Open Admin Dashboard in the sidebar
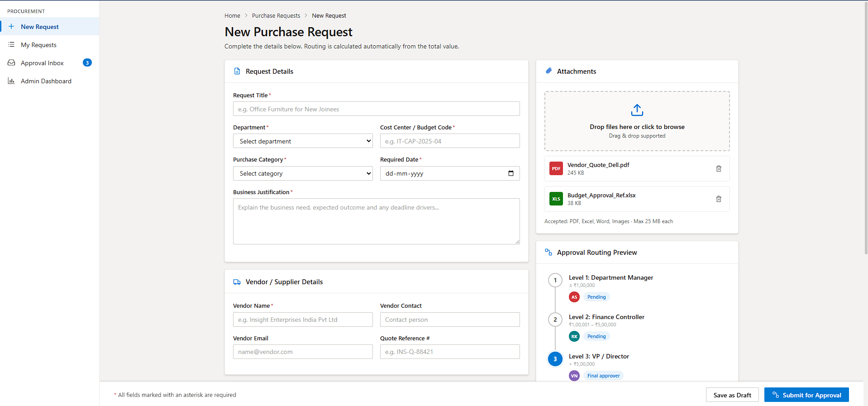The width and height of the screenshot is (868, 406). [x=50, y=81]
